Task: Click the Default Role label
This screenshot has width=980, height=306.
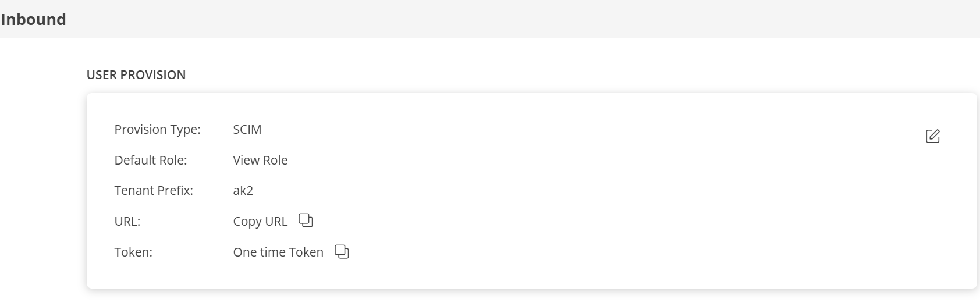Action: click(x=151, y=161)
